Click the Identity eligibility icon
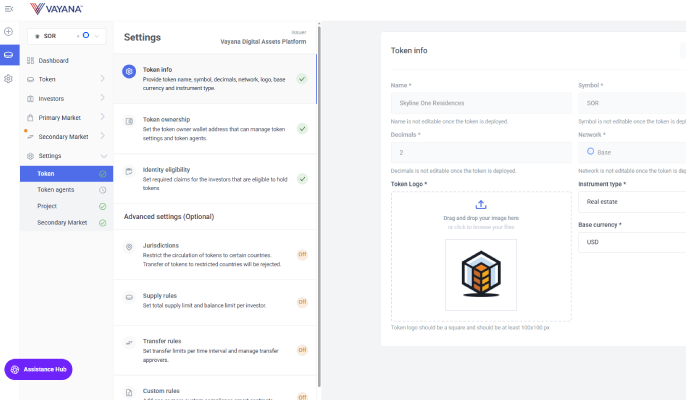The width and height of the screenshot is (686, 400). point(129,171)
